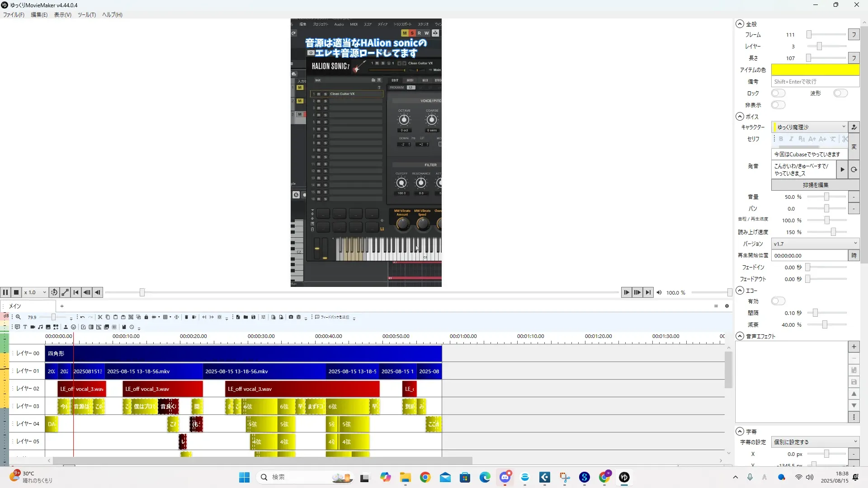Open the ツール(T) menu
The height and width of the screenshot is (488, 868).
pos(86,14)
